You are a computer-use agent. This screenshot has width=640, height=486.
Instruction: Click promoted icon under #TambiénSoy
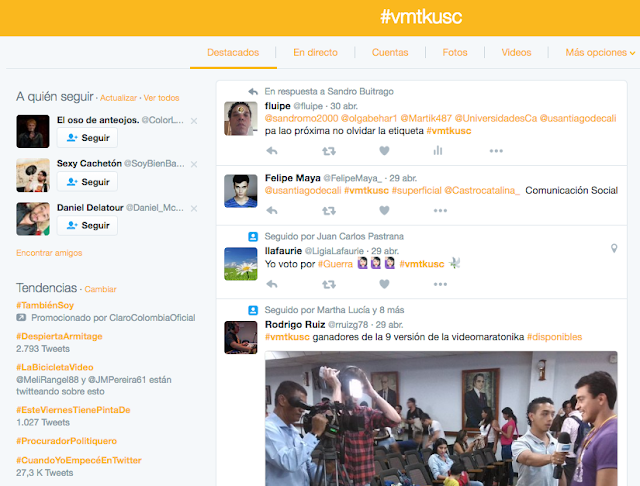(x=21, y=317)
